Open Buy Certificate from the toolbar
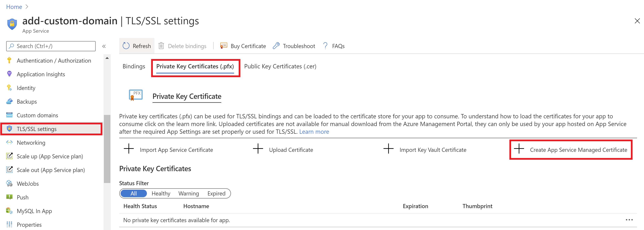 (x=242, y=46)
